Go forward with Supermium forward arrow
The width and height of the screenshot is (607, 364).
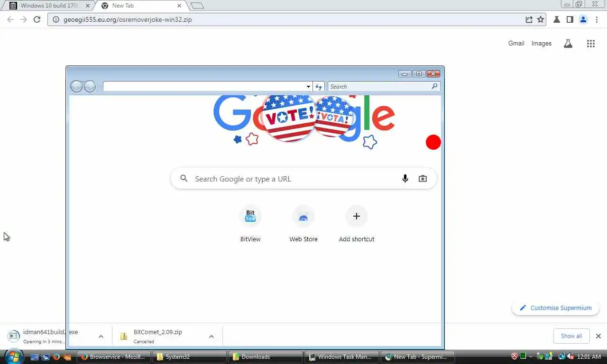tap(24, 19)
